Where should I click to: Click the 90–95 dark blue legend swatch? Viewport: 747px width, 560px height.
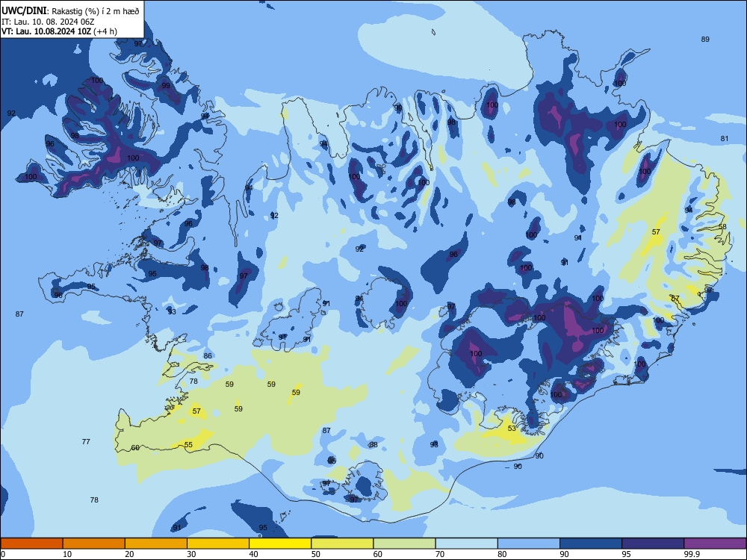pos(591,544)
